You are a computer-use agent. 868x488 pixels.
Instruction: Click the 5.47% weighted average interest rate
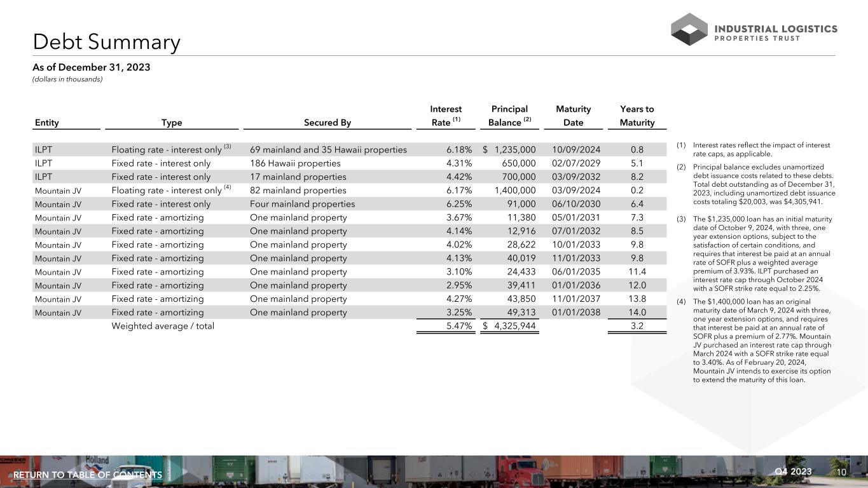458,326
